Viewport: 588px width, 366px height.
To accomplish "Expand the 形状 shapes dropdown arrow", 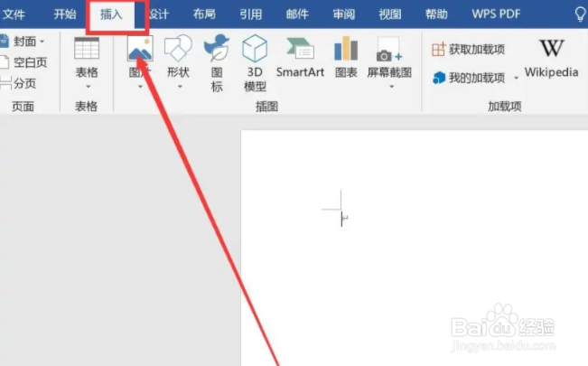I will tap(180, 87).
